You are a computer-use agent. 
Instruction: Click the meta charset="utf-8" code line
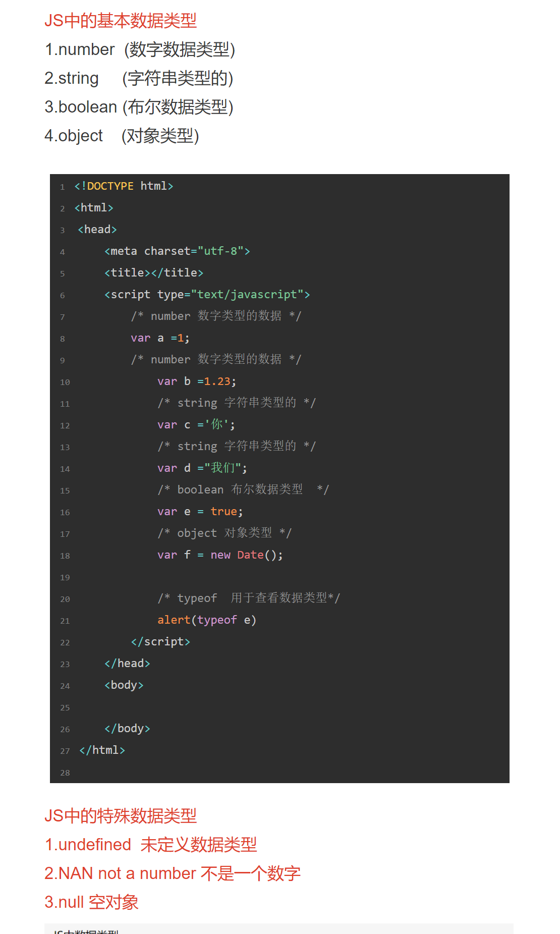[177, 251]
